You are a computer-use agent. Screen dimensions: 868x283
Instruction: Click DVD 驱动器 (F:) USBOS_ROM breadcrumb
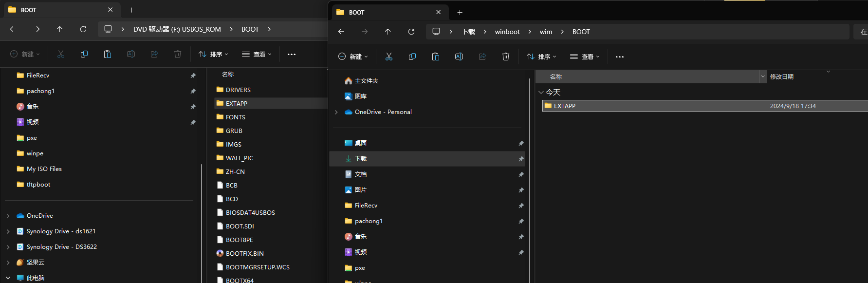(177, 29)
